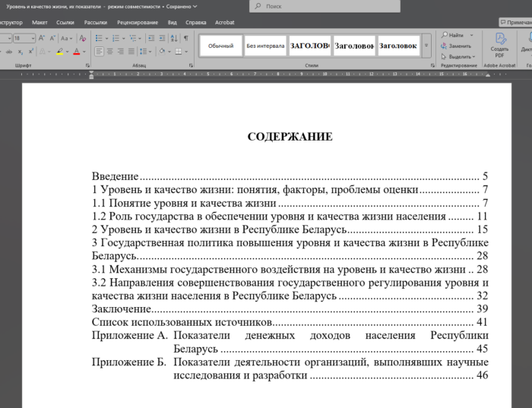Viewport: 532px width, 408px height.
Task: Create PDF with Adobe Acrobat button
Action: pos(499,46)
